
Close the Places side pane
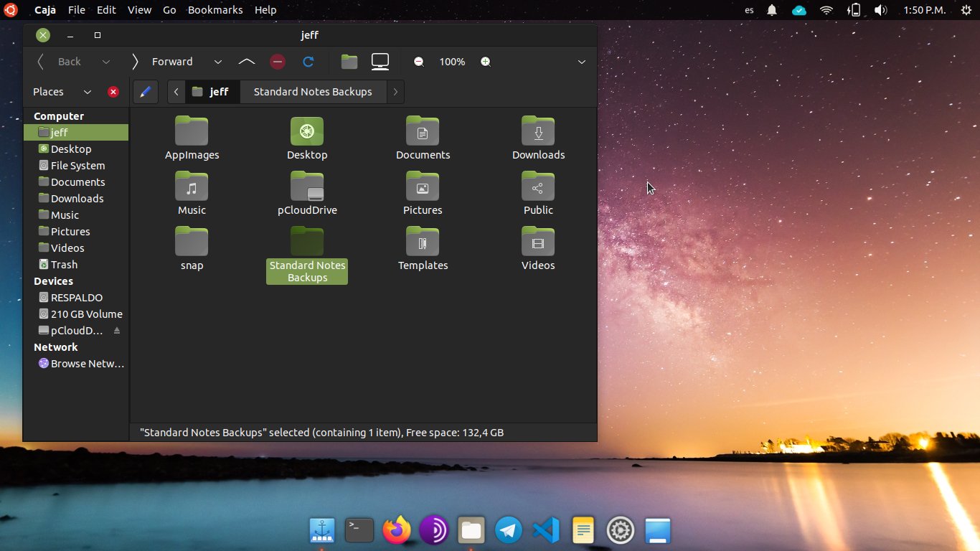pos(113,92)
